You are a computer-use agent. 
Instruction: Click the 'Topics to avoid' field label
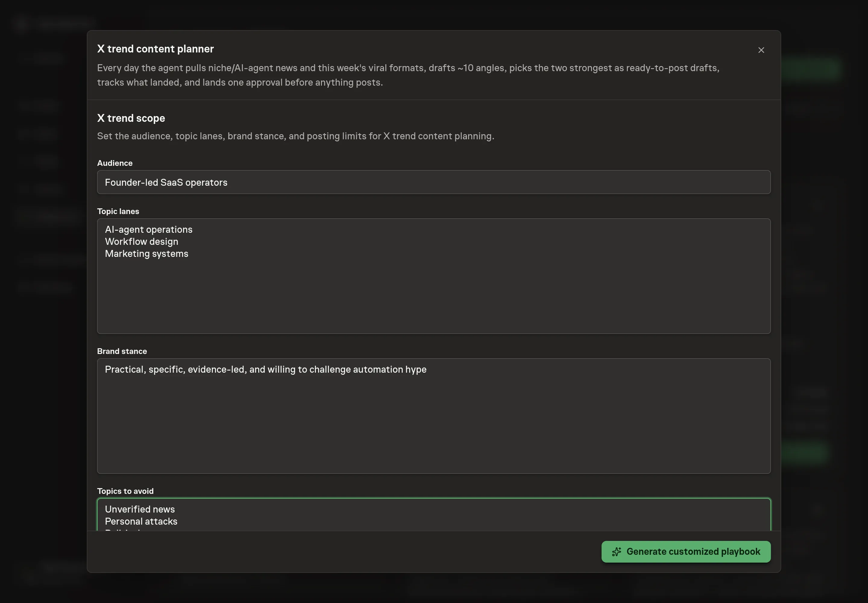pos(125,491)
